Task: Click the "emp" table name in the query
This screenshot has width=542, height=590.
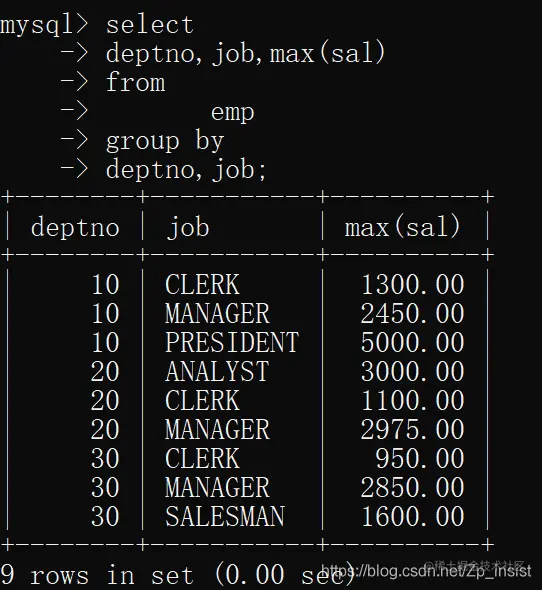Action: click(233, 113)
